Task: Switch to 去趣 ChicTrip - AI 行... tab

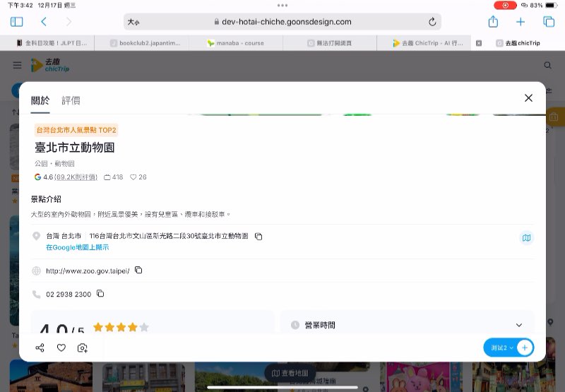Action: pyautogui.click(x=424, y=43)
